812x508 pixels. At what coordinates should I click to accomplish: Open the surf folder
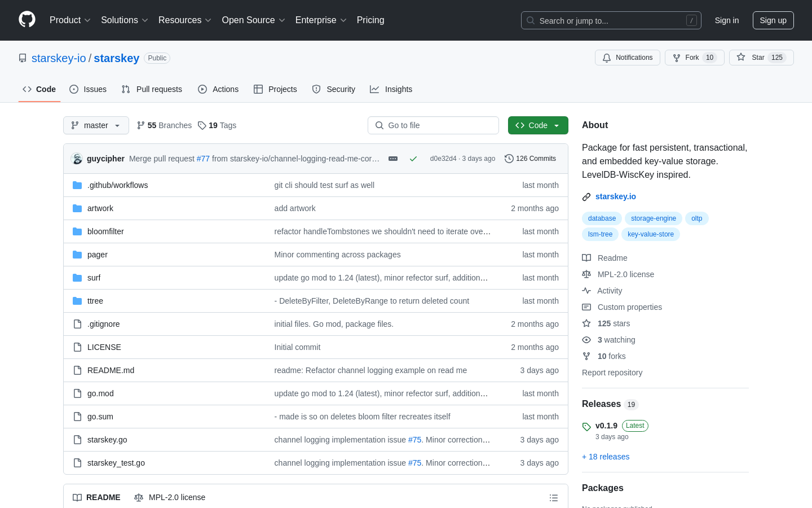pos(94,278)
